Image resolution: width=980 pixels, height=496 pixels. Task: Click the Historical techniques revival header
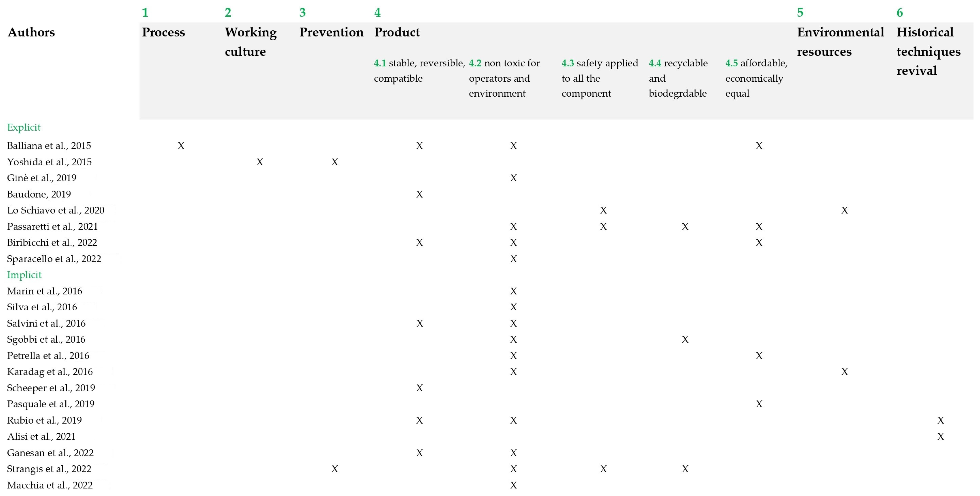pyautogui.click(x=928, y=51)
